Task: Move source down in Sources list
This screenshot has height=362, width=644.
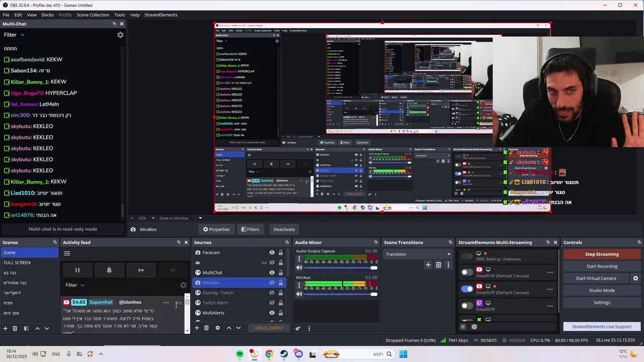Action: [238, 328]
